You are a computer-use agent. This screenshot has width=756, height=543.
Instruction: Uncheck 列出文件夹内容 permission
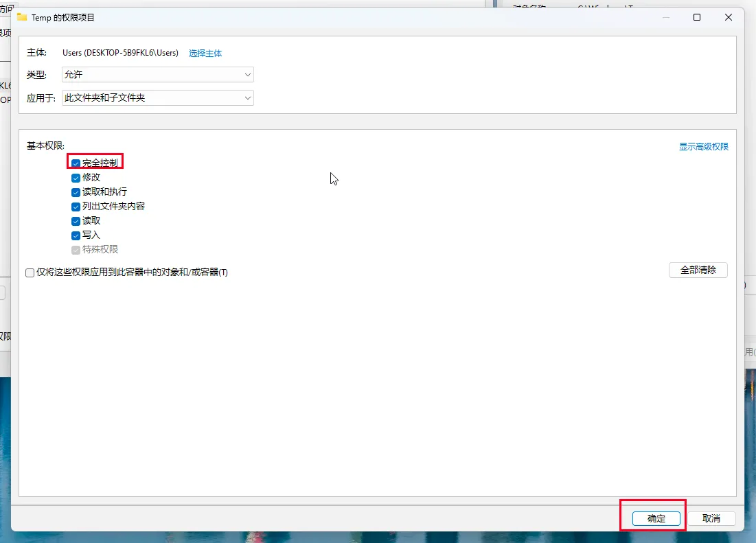76,207
